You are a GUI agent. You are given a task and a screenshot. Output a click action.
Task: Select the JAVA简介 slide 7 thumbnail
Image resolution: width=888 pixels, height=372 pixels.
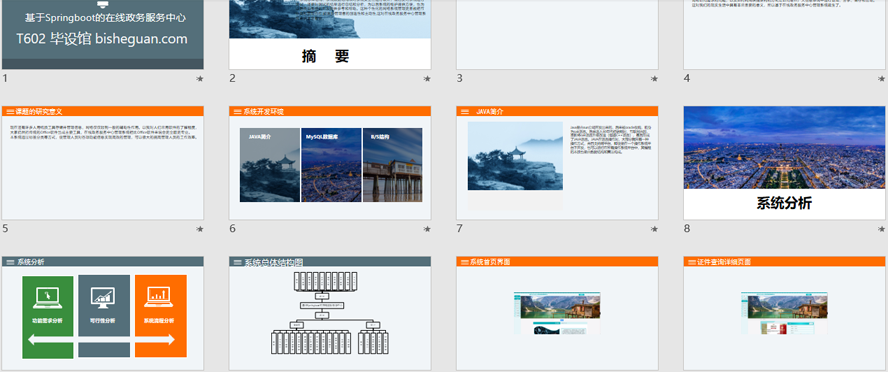pyautogui.click(x=557, y=163)
